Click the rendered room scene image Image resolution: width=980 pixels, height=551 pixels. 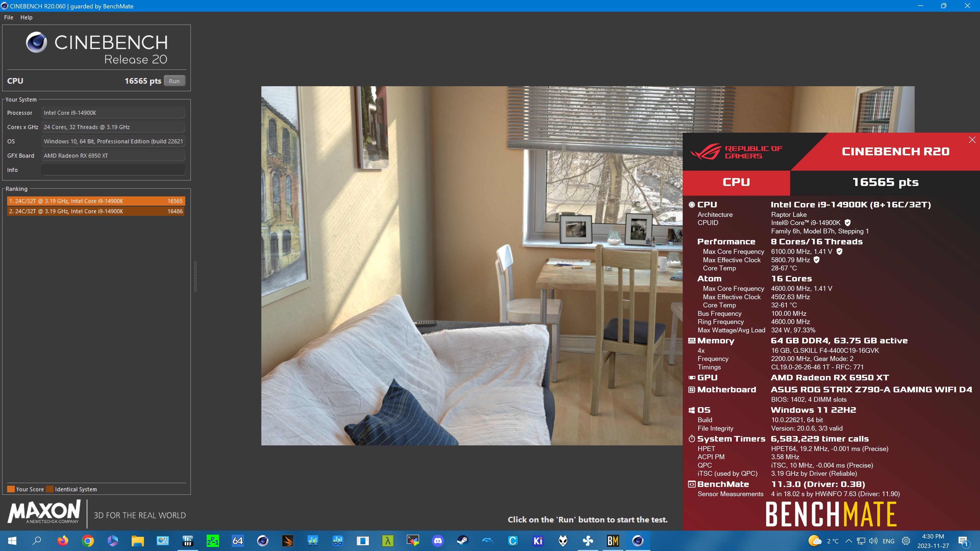[472, 265]
